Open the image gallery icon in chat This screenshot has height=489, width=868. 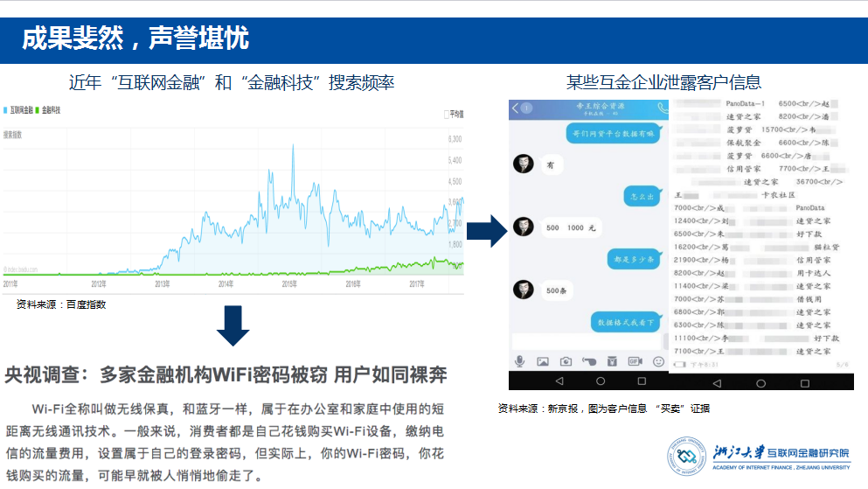coord(542,361)
